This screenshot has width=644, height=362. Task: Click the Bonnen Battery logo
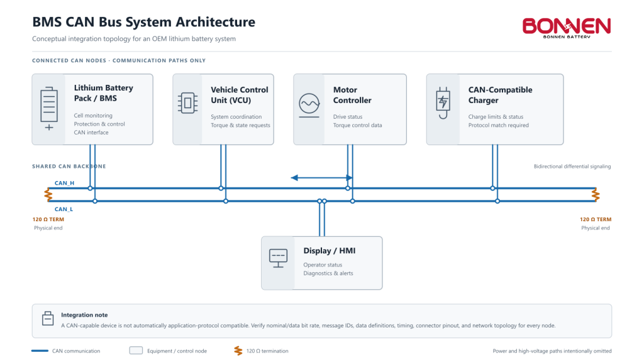(567, 28)
